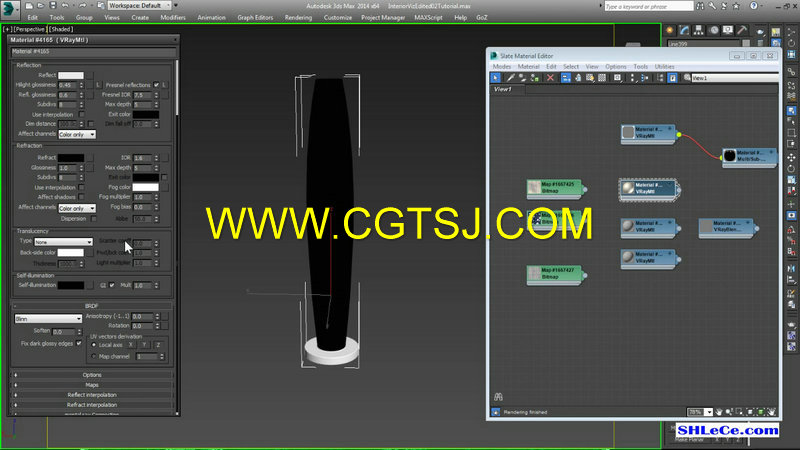Select Local axis radio button
This screenshot has height=450, width=800.
pos(94,345)
